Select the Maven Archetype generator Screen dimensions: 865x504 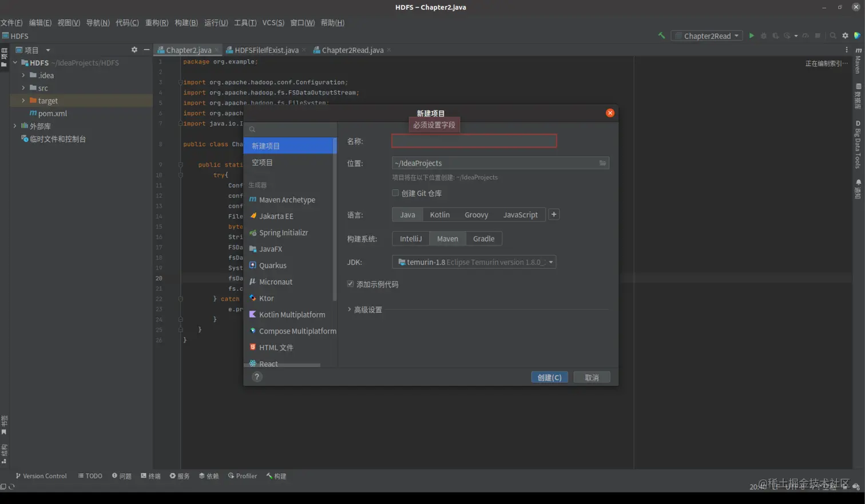point(288,200)
